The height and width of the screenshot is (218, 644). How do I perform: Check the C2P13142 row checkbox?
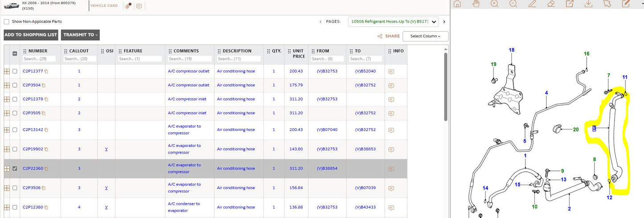tap(15, 130)
